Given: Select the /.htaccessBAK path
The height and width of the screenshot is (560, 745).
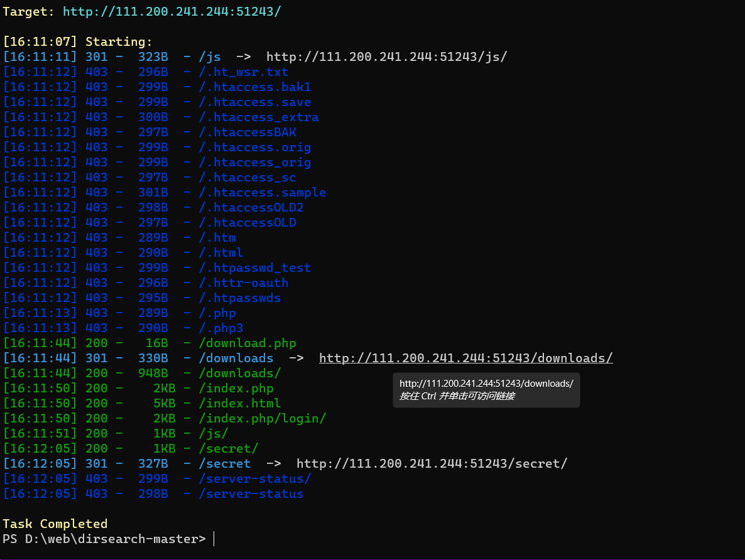Looking at the screenshot, I should click(x=247, y=132).
